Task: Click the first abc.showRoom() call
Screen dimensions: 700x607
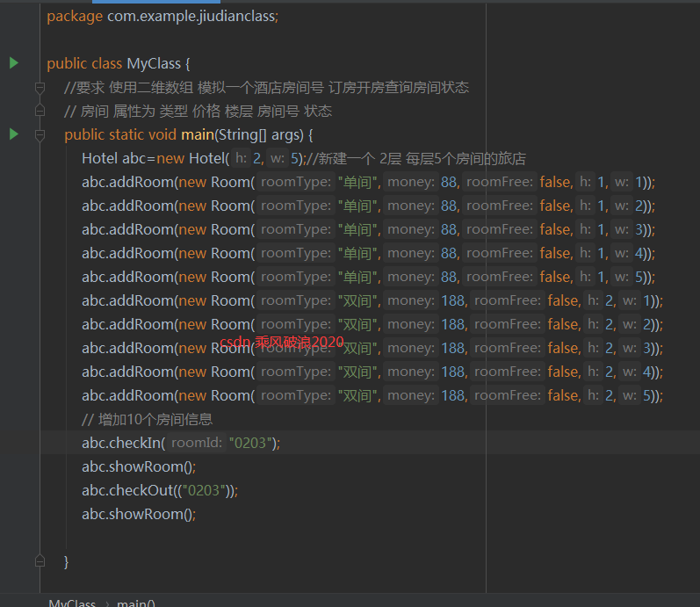Action: coord(139,466)
